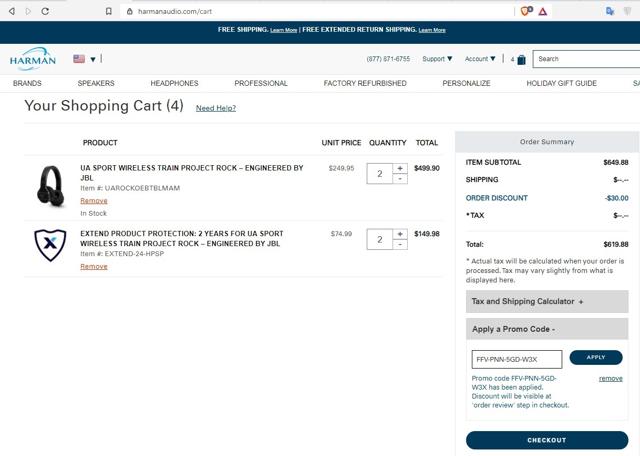
Task: Remove the UA Sport headphones from cart
Action: (x=94, y=201)
